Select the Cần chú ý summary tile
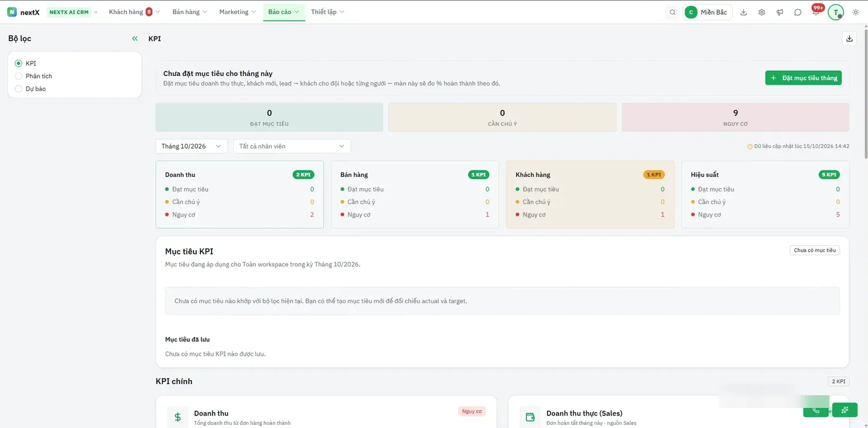The width and height of the screenshot is (868, 428). tap(502, 117)
